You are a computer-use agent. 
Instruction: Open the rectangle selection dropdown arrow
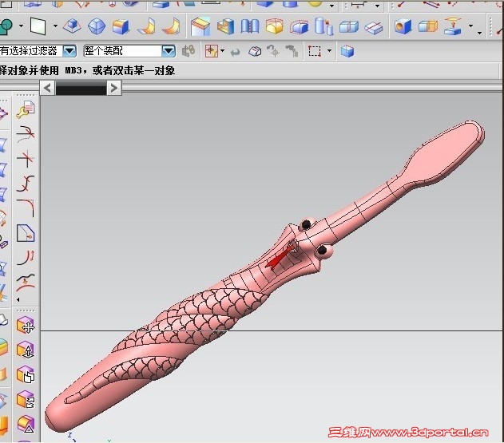click(x=329, y=51)
